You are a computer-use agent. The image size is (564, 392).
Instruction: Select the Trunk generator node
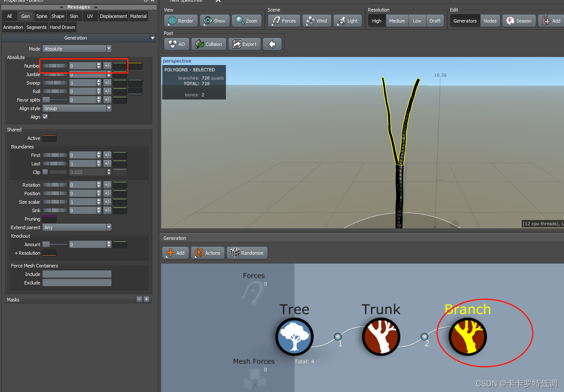point(381,336)
